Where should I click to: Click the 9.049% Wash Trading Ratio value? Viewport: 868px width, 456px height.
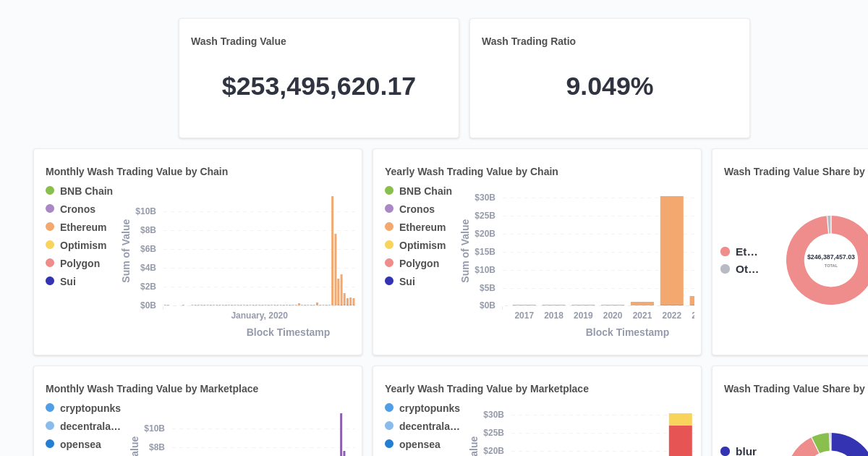pos(610,86)
